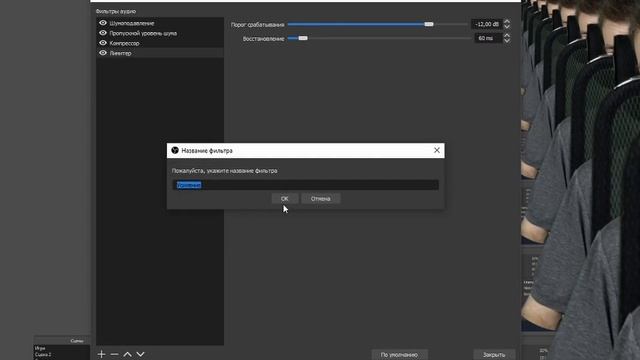The height and width of the screenshot is (360, 640).
Task: Select the Пропускной уровень шума filter row
Action: pyautogui.click(x=160, y=33)
